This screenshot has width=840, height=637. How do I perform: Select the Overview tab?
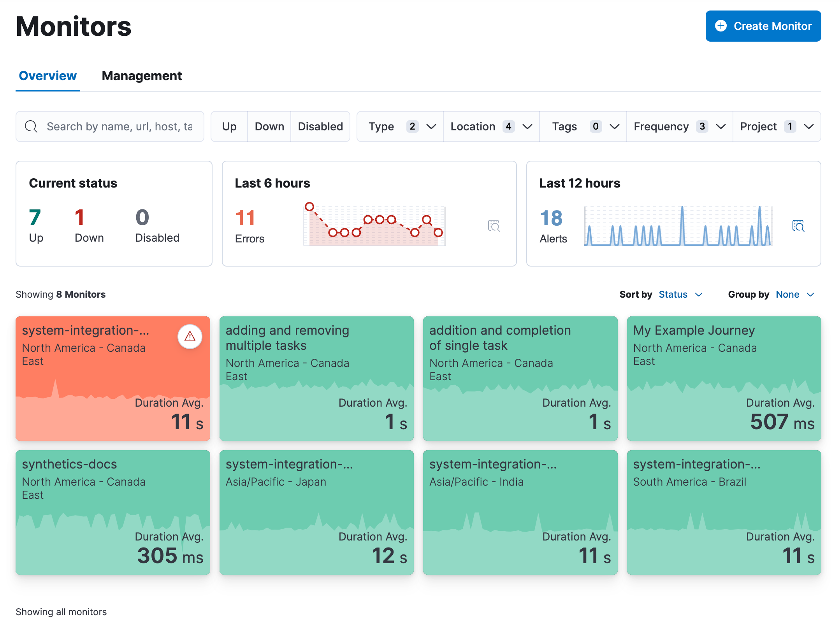(47, 75)
